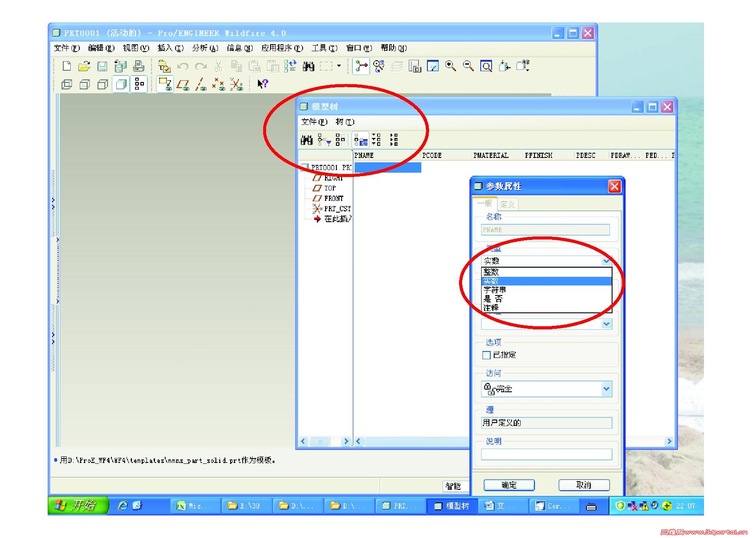Click the Zoom Out magnifier icon
The image size is (756, 538).
[468, 66]
